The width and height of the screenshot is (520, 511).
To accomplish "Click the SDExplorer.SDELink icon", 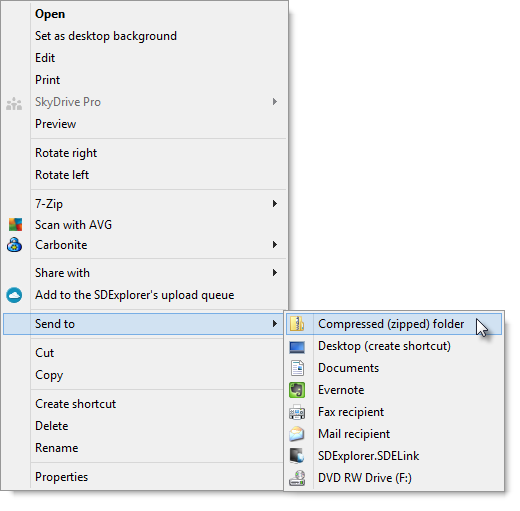I will (x=297, y=456).
